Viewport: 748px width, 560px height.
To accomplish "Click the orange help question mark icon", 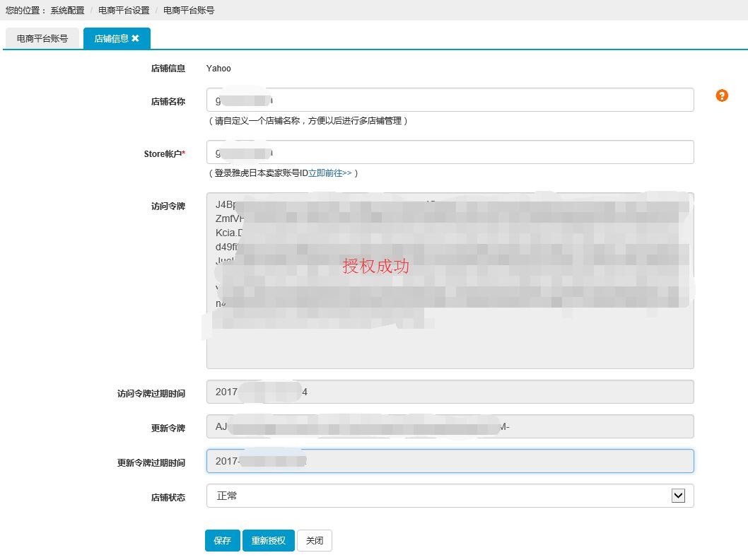I will pos(722,95).
